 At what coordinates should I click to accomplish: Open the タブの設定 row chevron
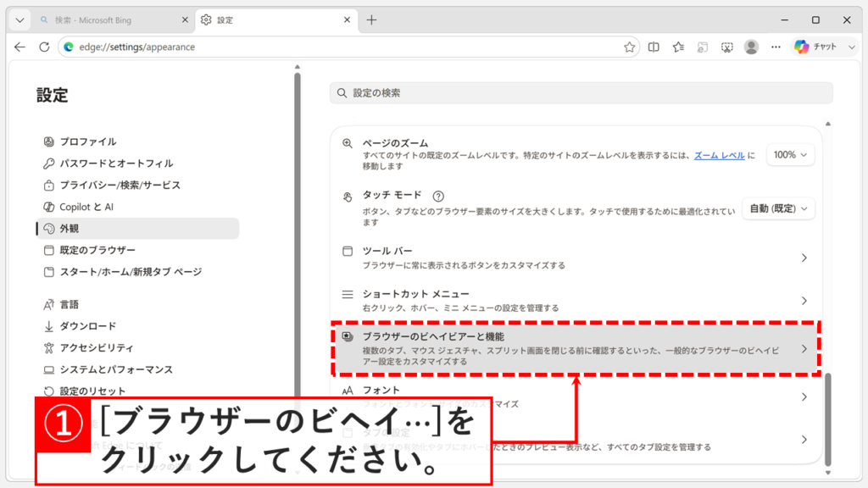coord(804,440)
